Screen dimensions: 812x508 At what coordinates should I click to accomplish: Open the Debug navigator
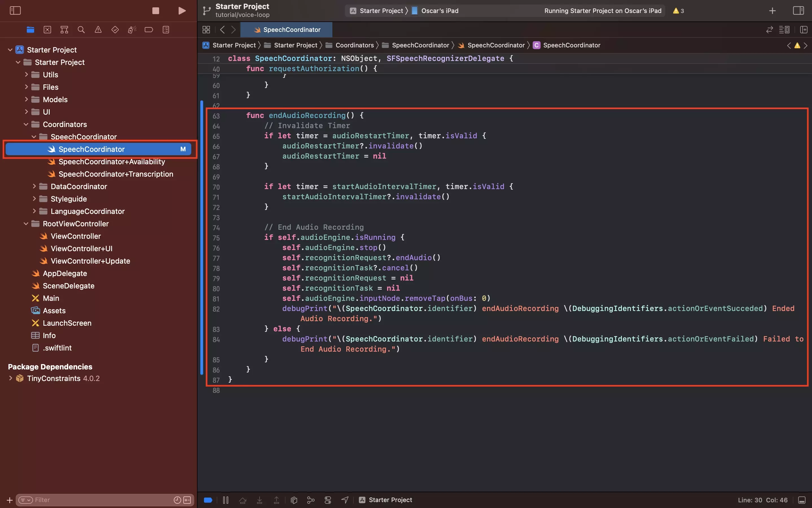point(132,30)
